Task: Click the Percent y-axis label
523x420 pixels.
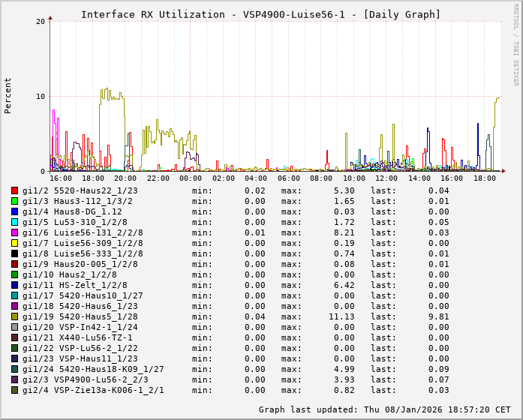Action: (x=8, y=95)
